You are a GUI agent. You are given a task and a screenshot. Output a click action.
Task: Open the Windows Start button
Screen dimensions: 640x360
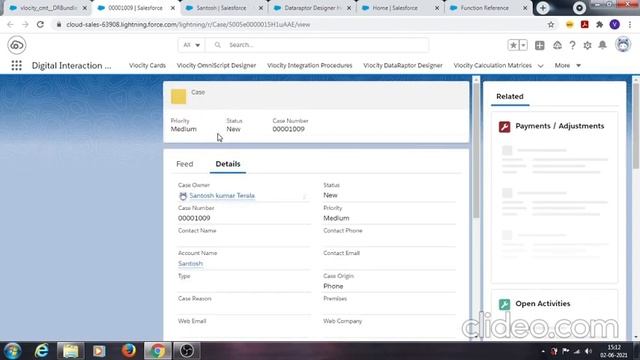[12, 351]
